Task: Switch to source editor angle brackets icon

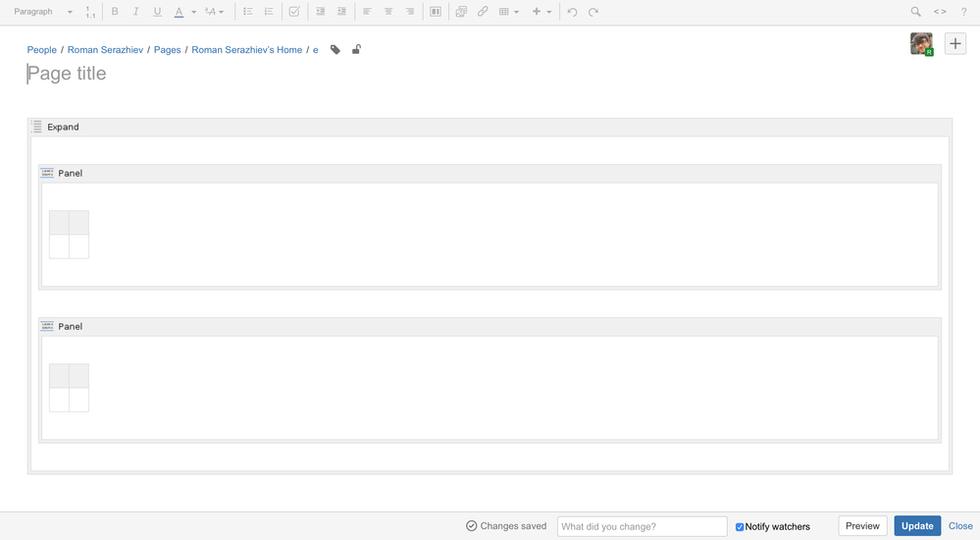Action: 940,12
